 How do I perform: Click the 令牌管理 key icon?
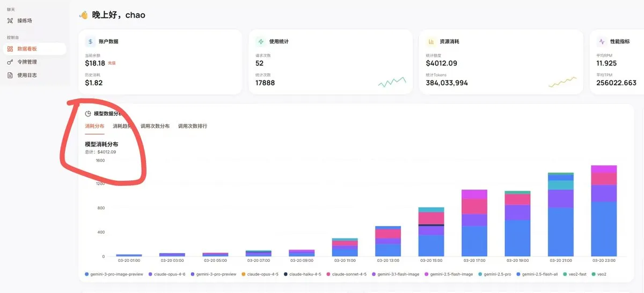tap(10, 62)
